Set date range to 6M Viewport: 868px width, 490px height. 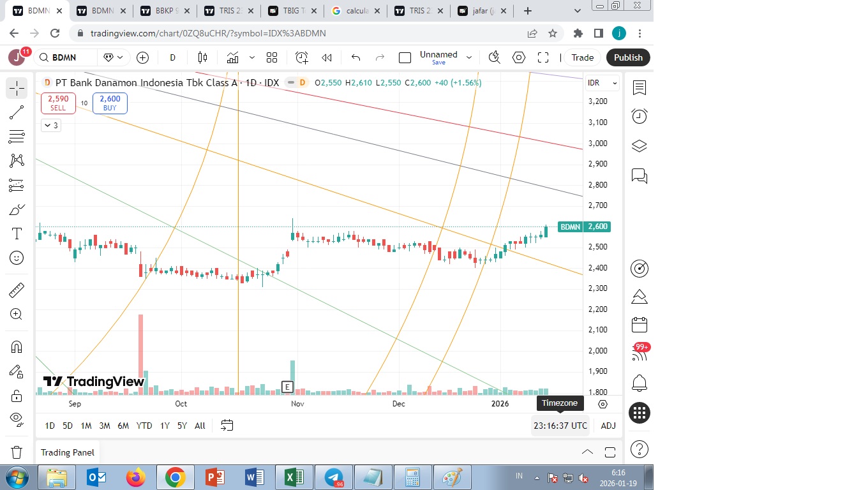[123, 426]
